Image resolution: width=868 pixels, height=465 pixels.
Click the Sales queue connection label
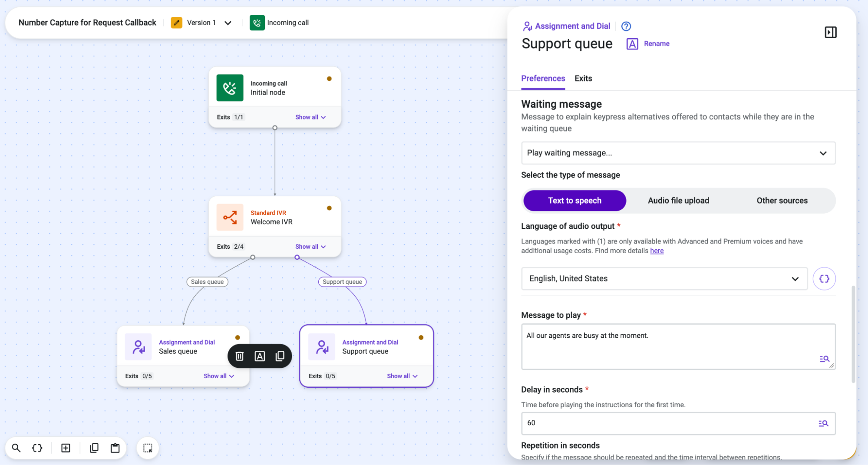click(x=207, y=282)
